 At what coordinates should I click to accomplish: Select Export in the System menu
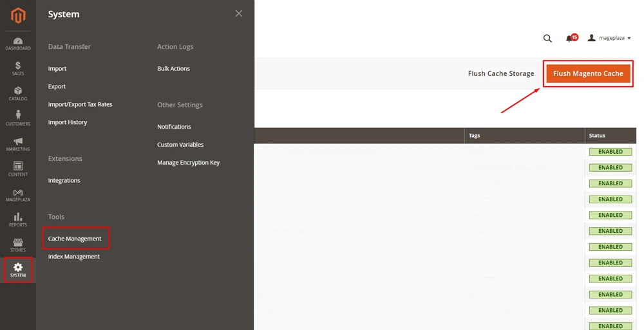[x=57, y=87]
